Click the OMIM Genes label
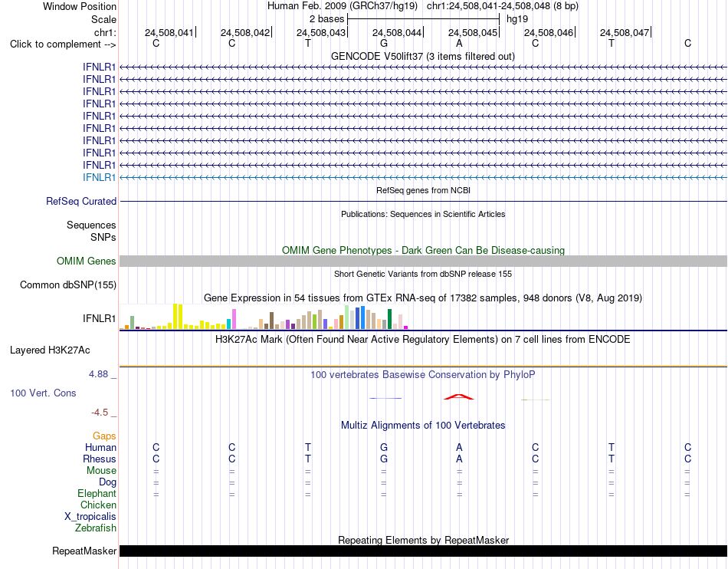This screenshot has width=728, height=569. click(x=86, y=261)
